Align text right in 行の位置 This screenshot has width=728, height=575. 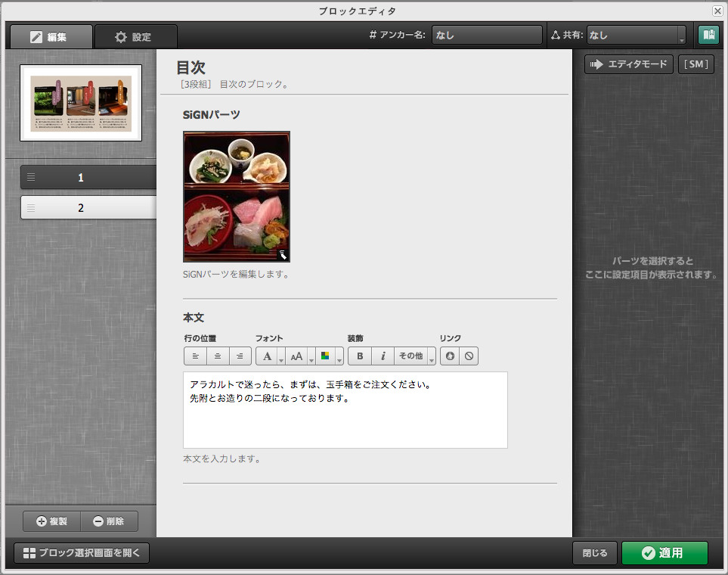[x=240, y=356]
